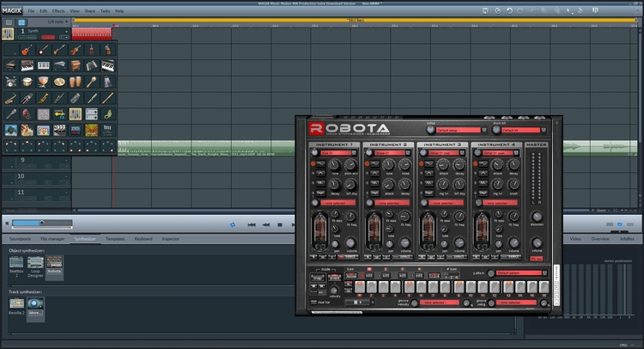The width and height of the screenshot is (644, 349).
Task: Toggle Robota sequencer step 16
Action: point(544,285)
